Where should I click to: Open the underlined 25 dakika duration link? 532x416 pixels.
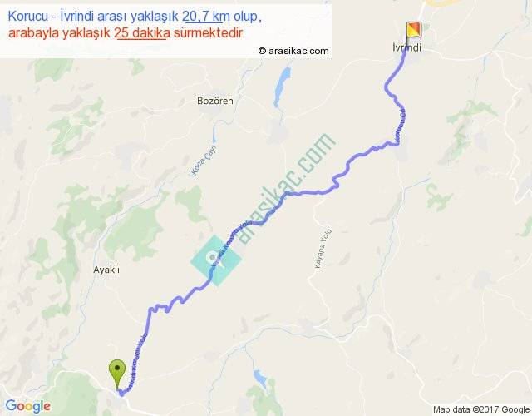coord(142,33)
